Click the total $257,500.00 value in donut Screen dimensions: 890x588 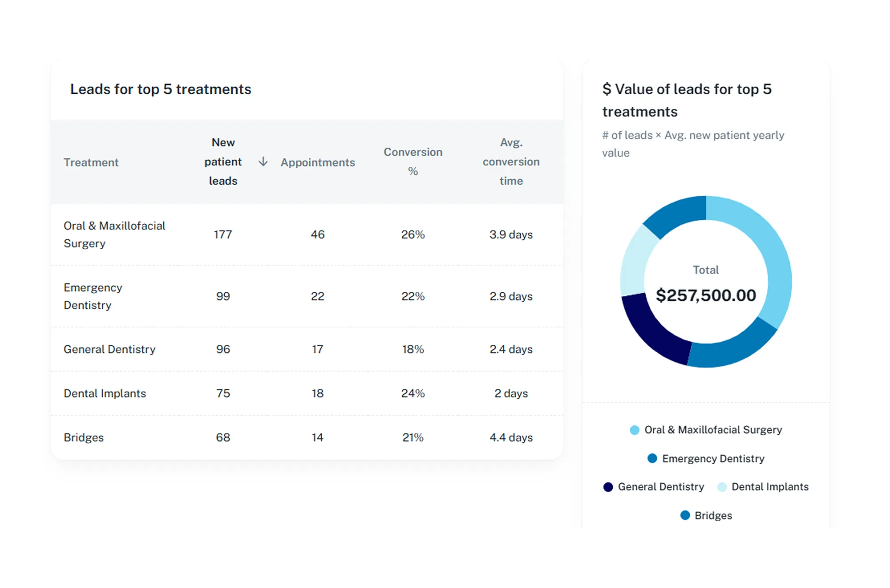pos(706,295)
